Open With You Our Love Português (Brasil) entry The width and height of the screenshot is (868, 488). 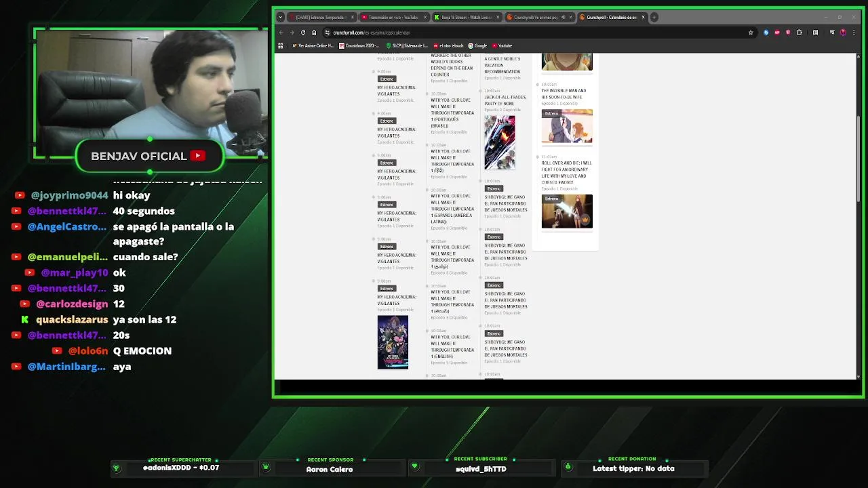(452, 113)
